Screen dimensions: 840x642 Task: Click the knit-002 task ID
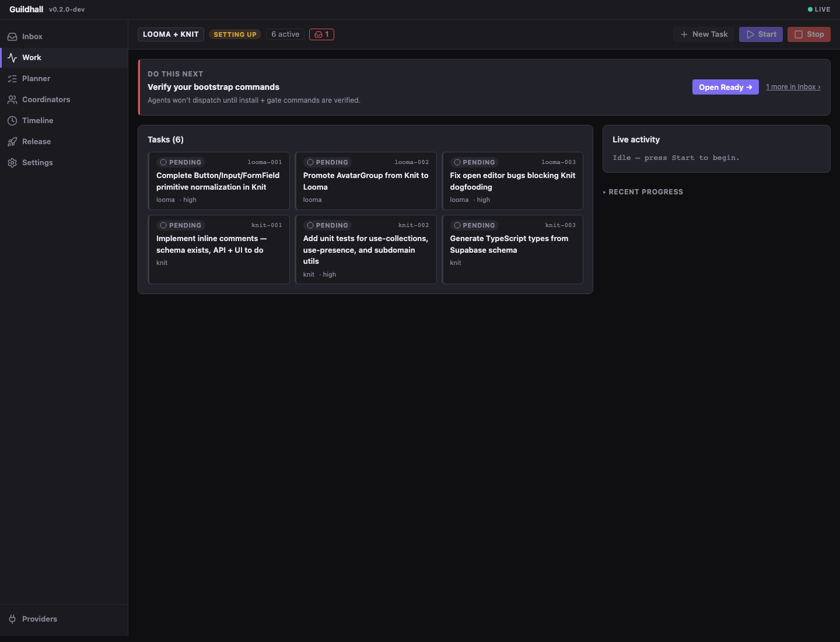(x=414, y=225)
